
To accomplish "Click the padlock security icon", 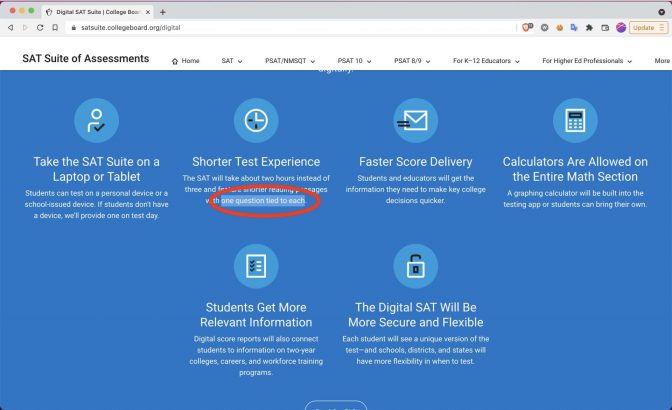I will click(415, 266).
